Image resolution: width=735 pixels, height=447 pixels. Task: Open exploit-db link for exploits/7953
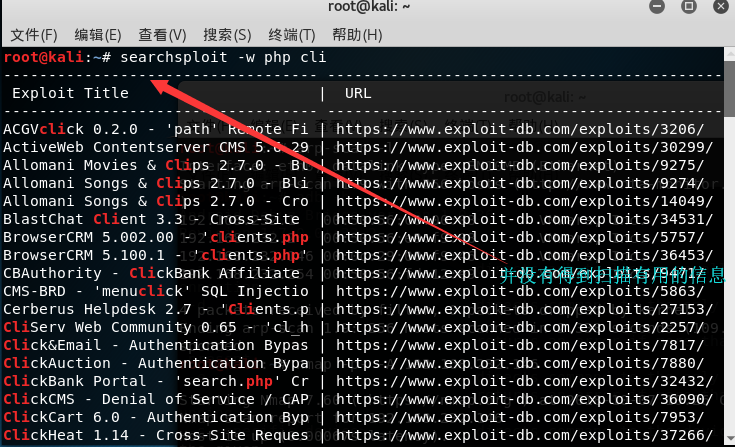pos(520,417)
